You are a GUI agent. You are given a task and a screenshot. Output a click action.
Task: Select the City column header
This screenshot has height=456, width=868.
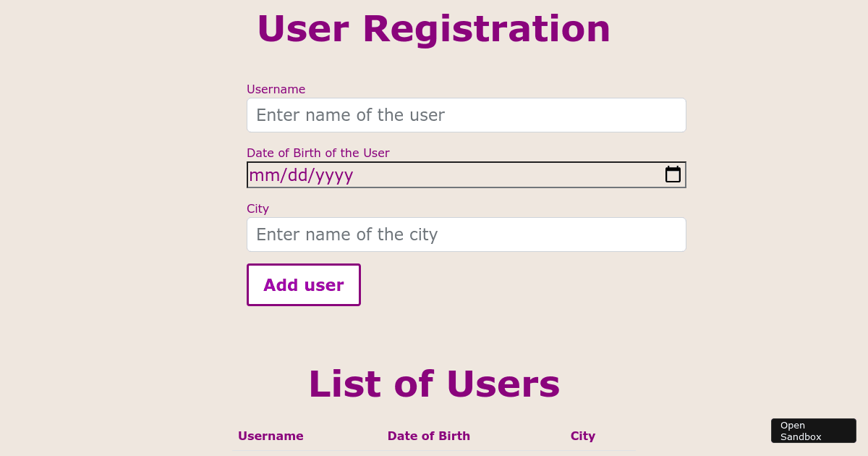[x=583, y=436]
